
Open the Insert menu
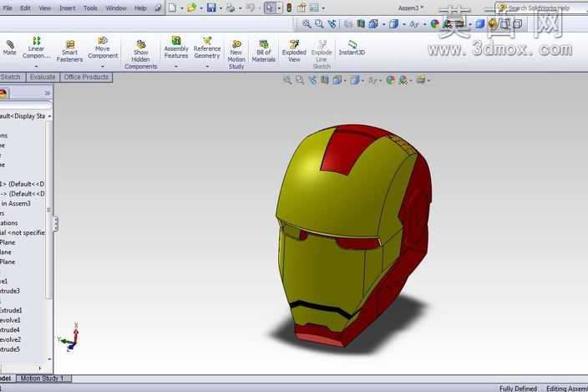tap(67, 8)
